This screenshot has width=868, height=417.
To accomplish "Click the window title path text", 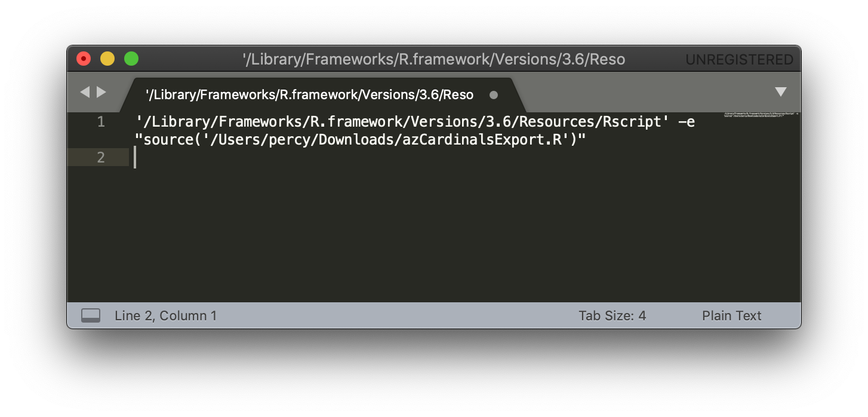I will pyautogui.click(x=433, y=60).
